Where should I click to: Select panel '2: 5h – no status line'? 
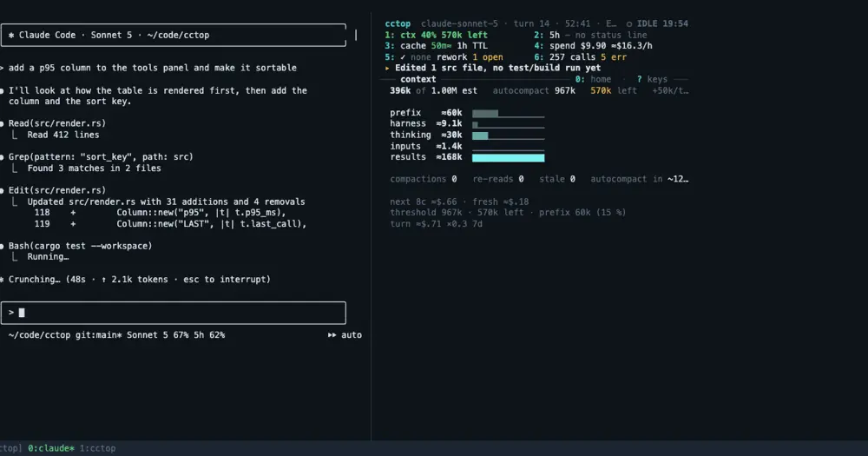coord(590,35)
